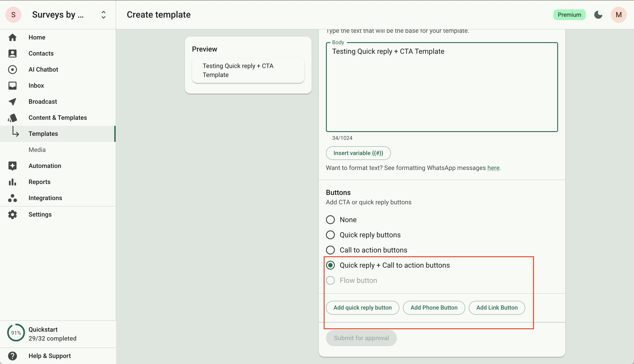Open the AI Chatbot icon
Screen dimensions: 634x364
click(x=13, y=69)
